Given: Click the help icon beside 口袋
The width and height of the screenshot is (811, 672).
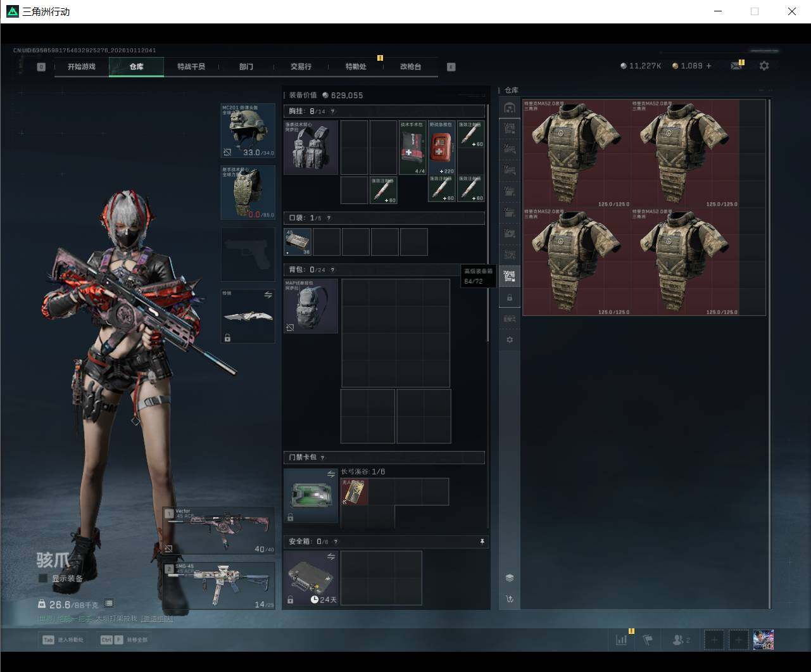Looking at the screenshot, I should [x=327, y=218].
